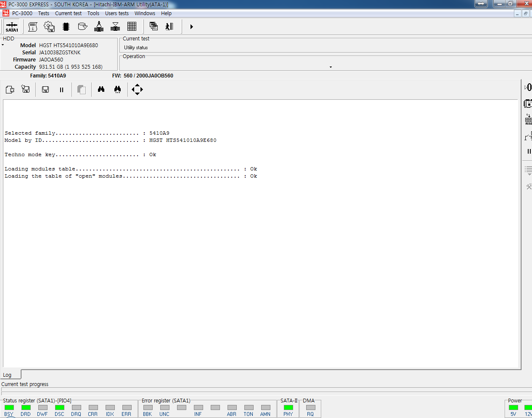Open the Help menu
The image size is (532, 418).
click(x=166, y=13)
